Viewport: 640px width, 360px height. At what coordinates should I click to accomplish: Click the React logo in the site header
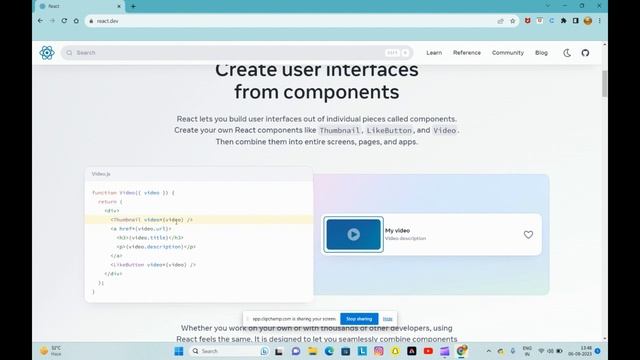click(47, 53)
